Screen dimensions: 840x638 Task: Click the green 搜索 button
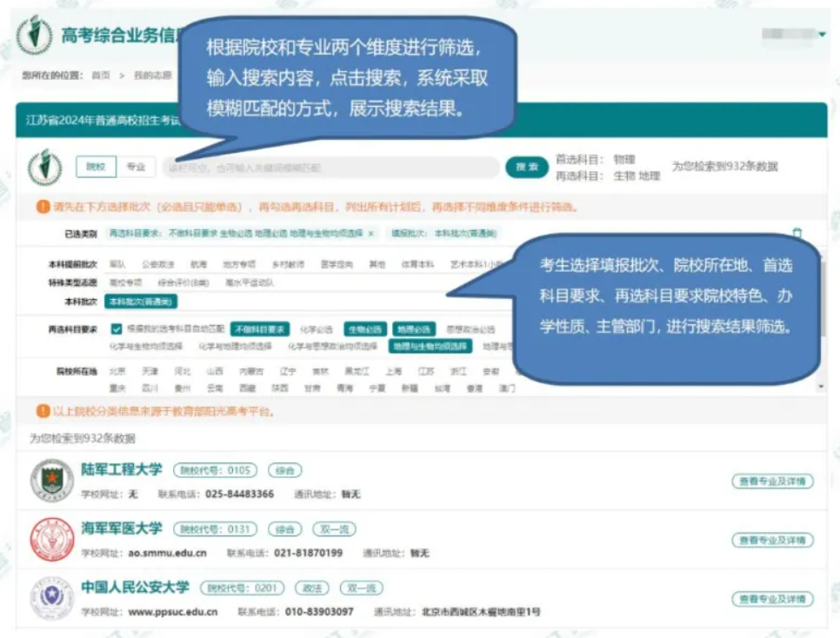coord(527,167)
